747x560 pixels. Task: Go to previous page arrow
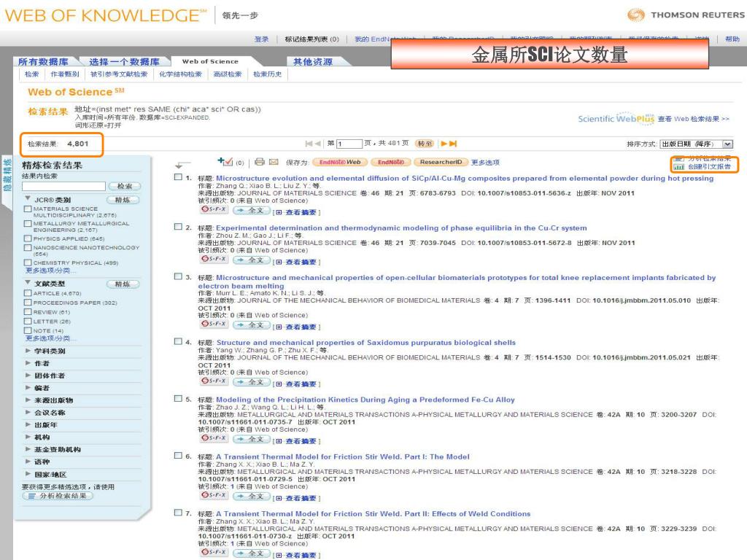click(x=318, y=144)
